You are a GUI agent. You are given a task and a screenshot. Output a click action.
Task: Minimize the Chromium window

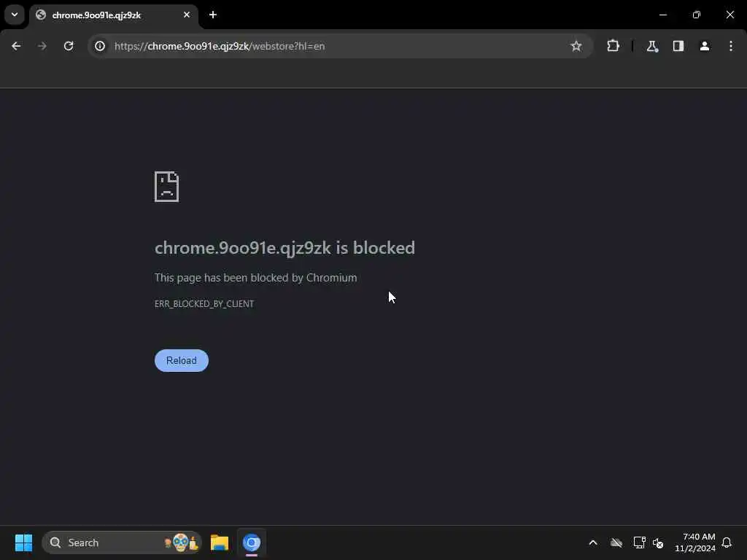(663, 15)
